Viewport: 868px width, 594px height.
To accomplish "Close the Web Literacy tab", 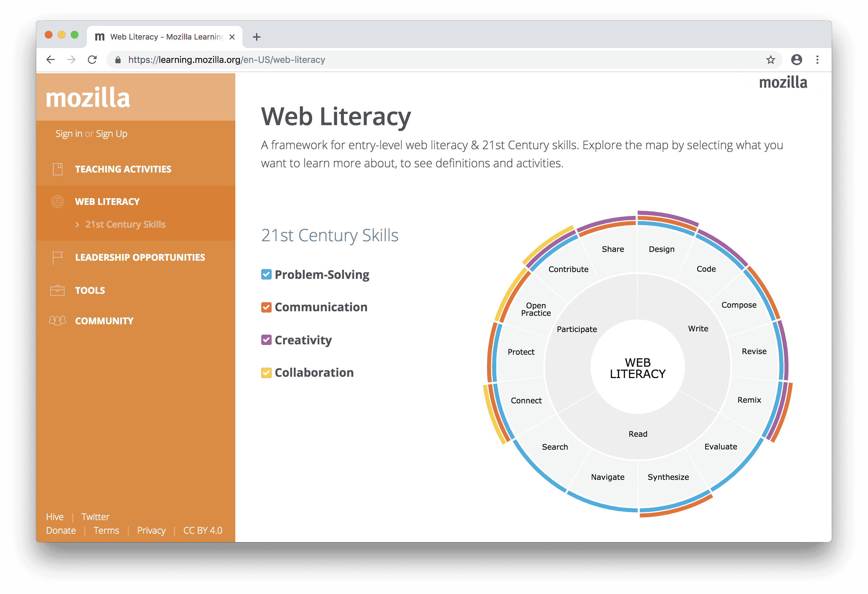I will 232,37.
